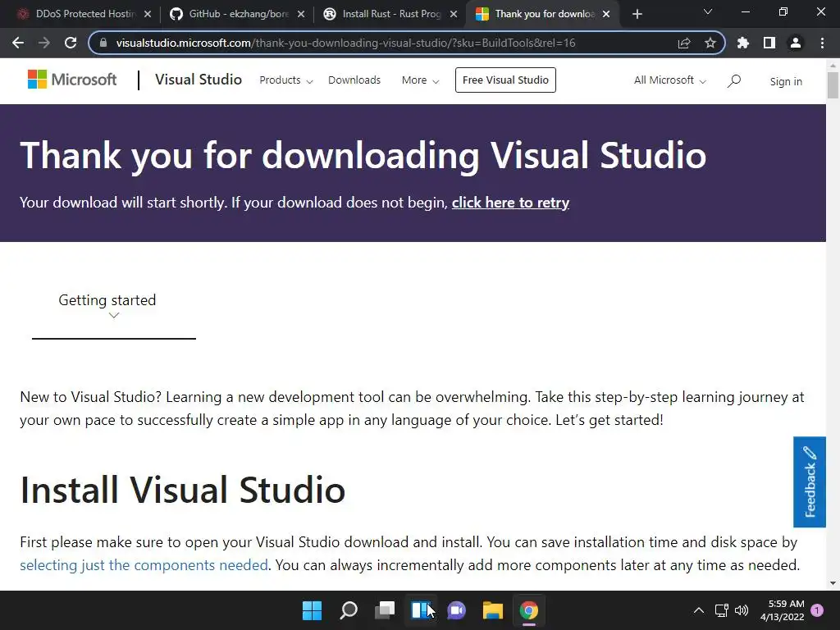The image size is (840, 630).
Task: Open Chrome extensions puzzle icon
Action: click(x=743, y=43)
